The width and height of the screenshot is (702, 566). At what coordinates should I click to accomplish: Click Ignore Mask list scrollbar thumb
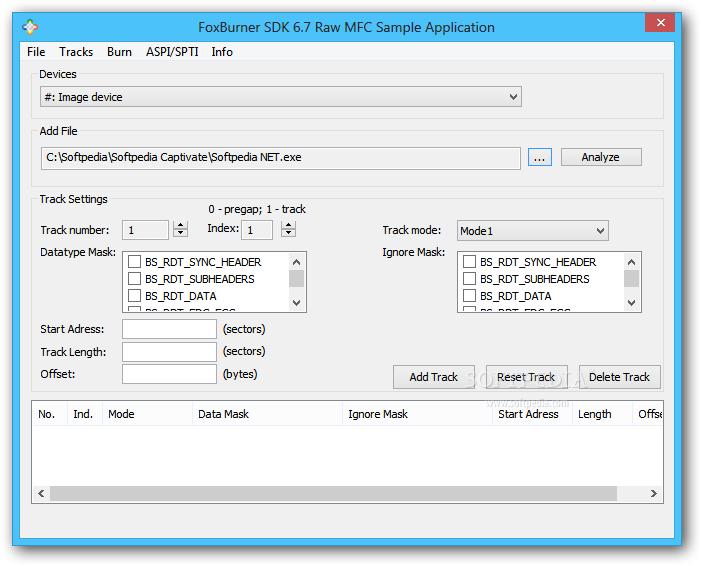631,279
